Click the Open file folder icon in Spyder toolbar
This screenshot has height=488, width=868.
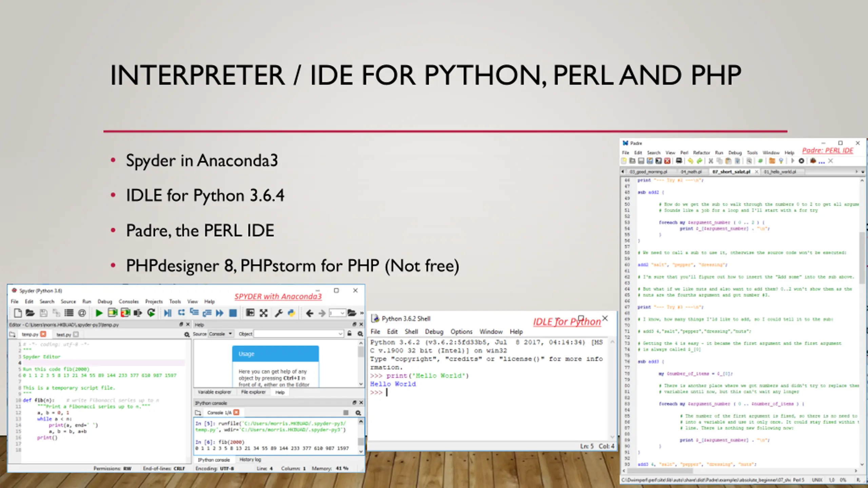click(30, 313)
